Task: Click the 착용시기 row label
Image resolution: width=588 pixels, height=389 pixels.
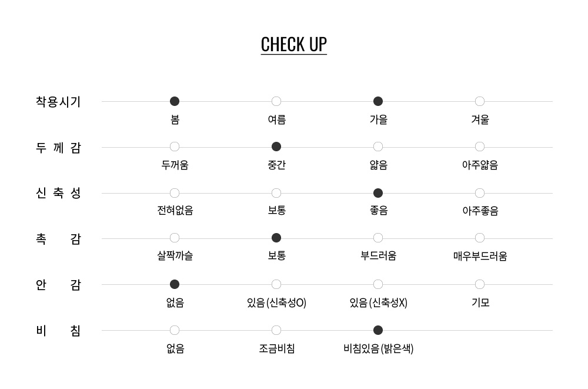Action: [58, 102]
